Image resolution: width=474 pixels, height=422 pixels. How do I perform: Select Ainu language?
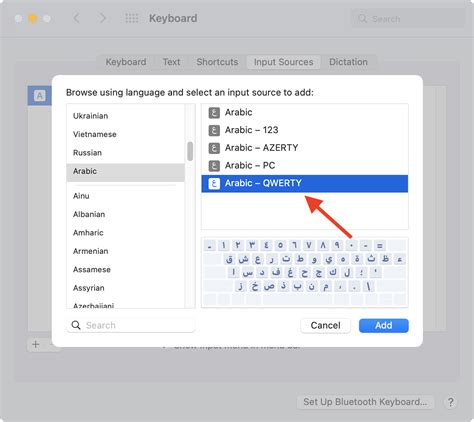125,196
